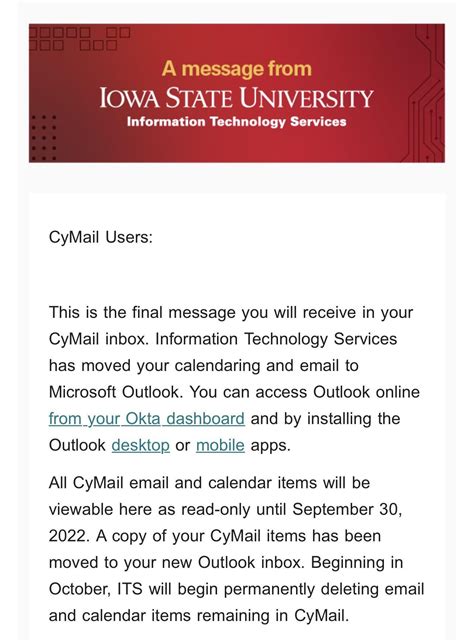The width and height of the screenshot is (474, 642).
Task: Click the "read-only until" phrase
Action: [234, 509]
